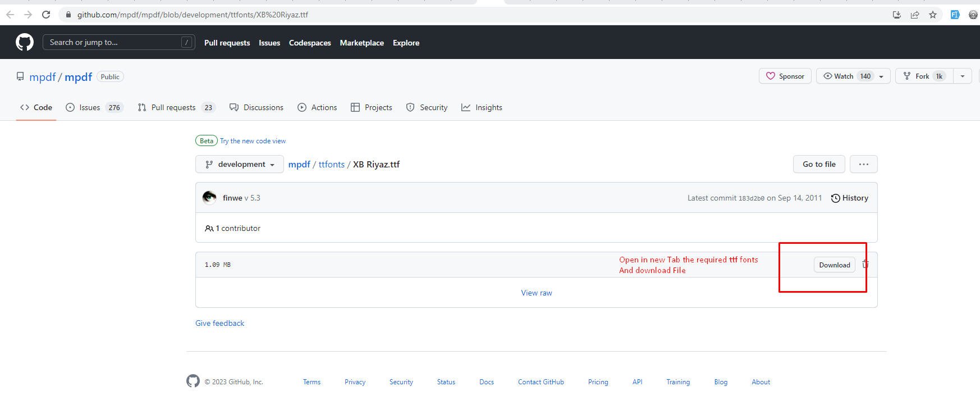Click the Download button
This screenshot has width=980, height=418.
[835, 265]
